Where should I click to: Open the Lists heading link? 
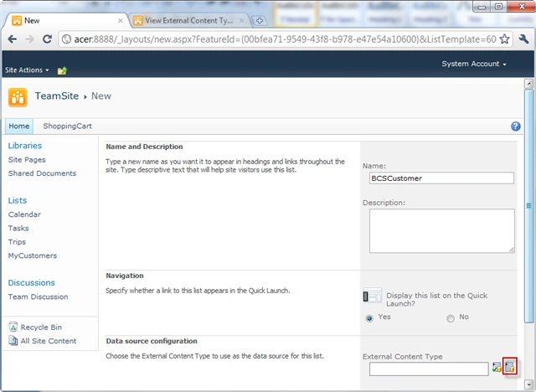click(x=18, y=201)
